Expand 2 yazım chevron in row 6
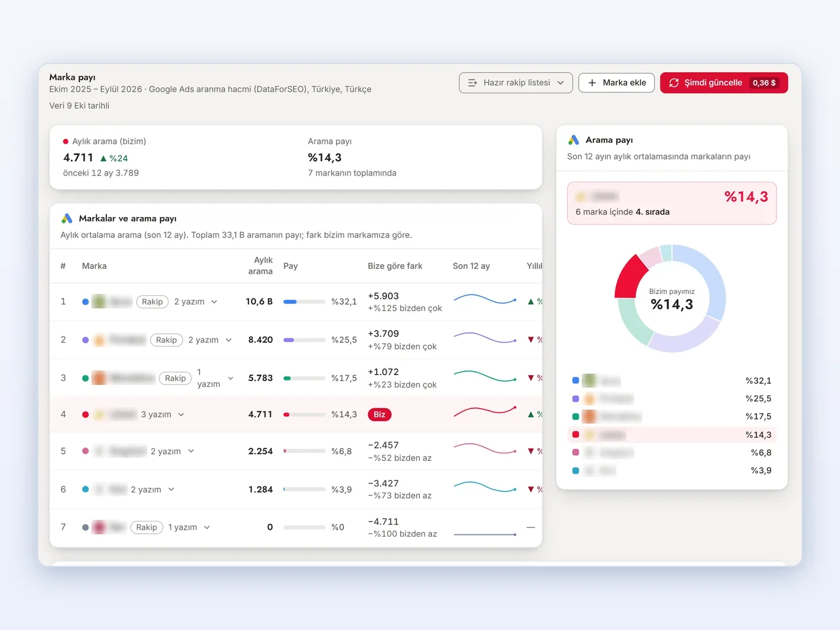840x630 pixels. (x=171, y=489)
